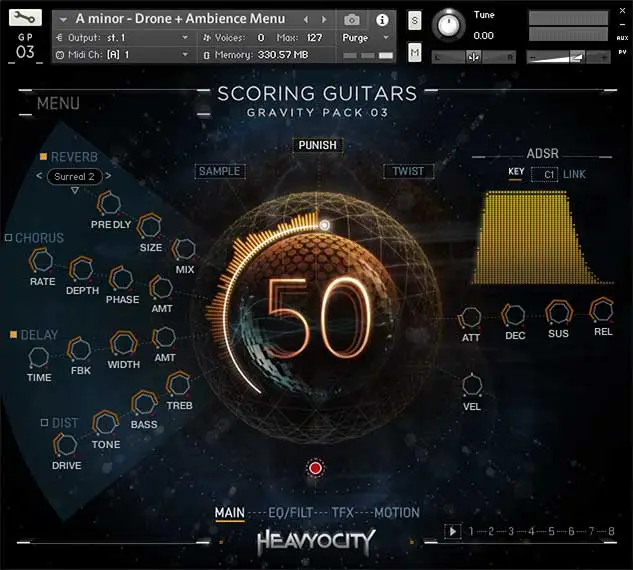Click the ADSR SUS knob
Screen dimensions: 633x570
coord(559,313)
